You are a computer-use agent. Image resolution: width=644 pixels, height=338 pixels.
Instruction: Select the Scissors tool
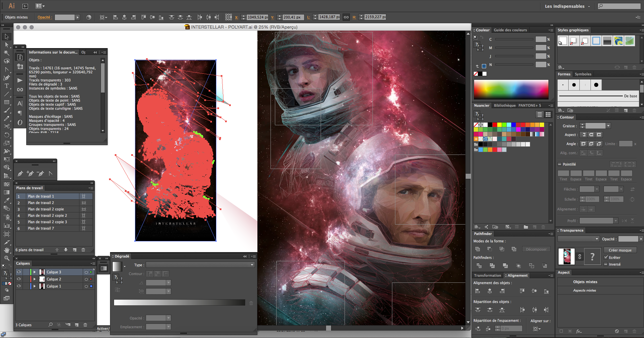(x=6, y=126)
